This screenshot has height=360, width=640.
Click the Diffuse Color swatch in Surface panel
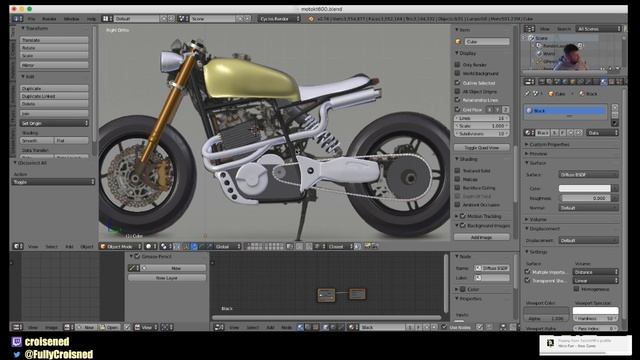click(x=584, y=188)
